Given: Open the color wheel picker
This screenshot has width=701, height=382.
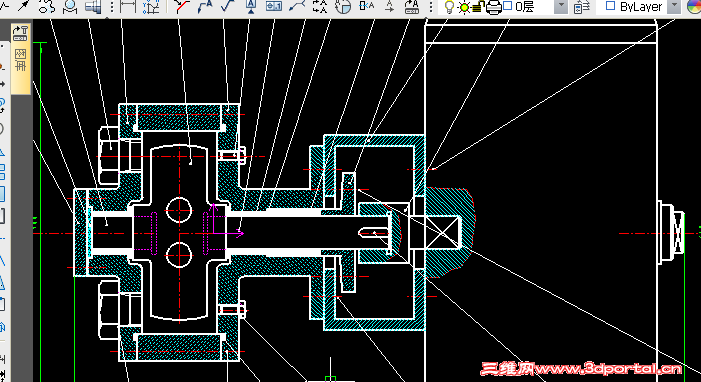Looking at the screenshot, I should coord(694,6).
